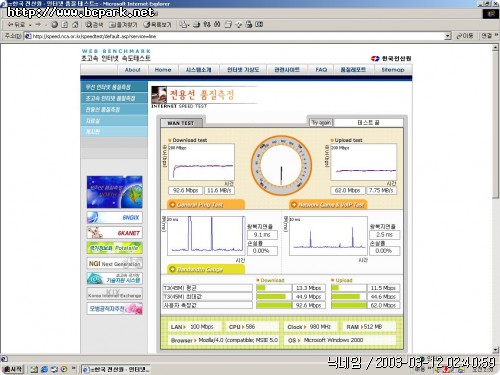
Task: Open the Mail toolbar icon menu
Action: point(184,24)
